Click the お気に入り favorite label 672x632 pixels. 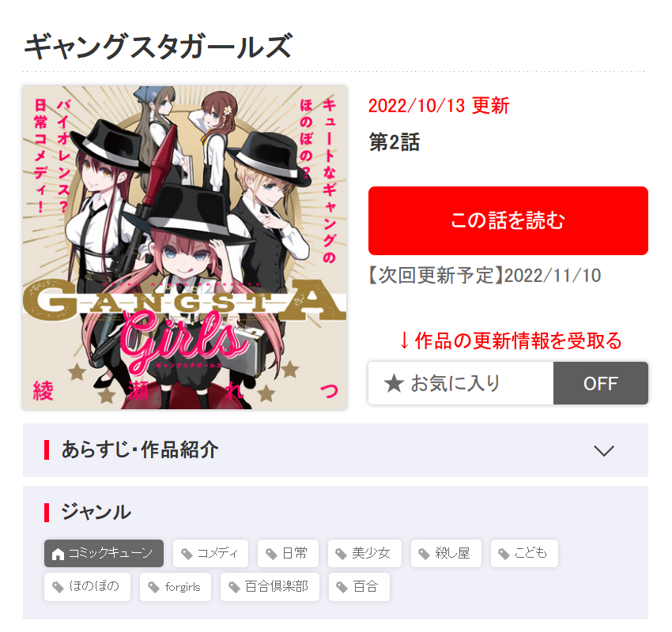tap(455, 383)
